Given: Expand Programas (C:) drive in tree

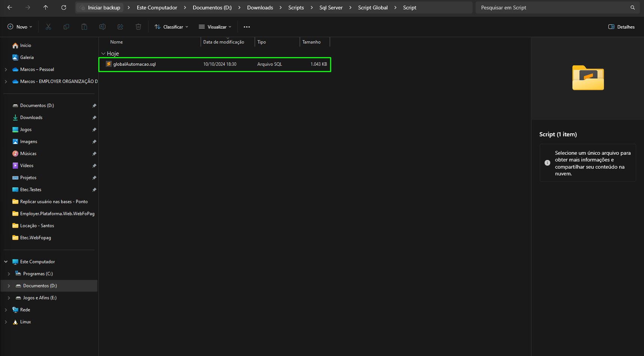Looking at the screenshot, I should tap(9, 274).
